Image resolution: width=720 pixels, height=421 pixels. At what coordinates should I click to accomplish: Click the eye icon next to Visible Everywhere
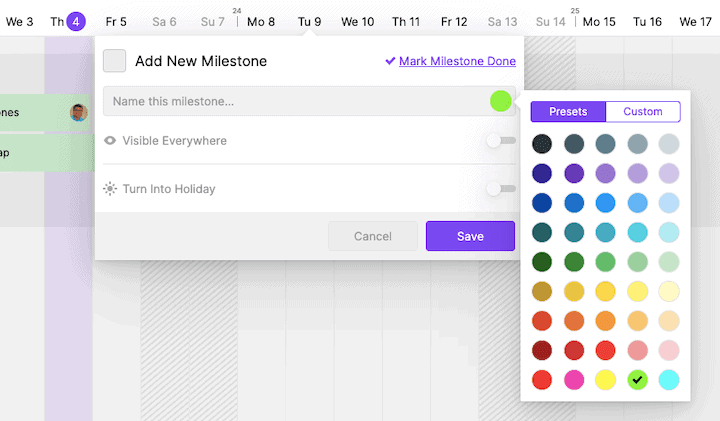[x=110, y=140]
